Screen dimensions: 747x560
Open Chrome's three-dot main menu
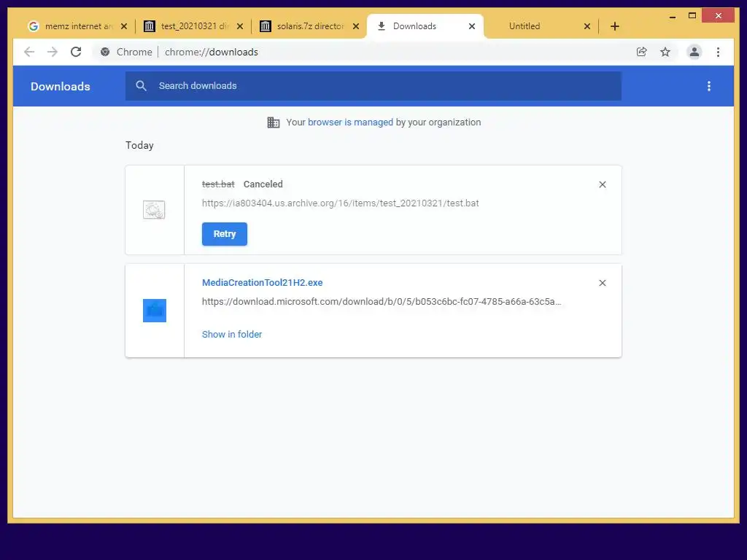tap(718, 52)
